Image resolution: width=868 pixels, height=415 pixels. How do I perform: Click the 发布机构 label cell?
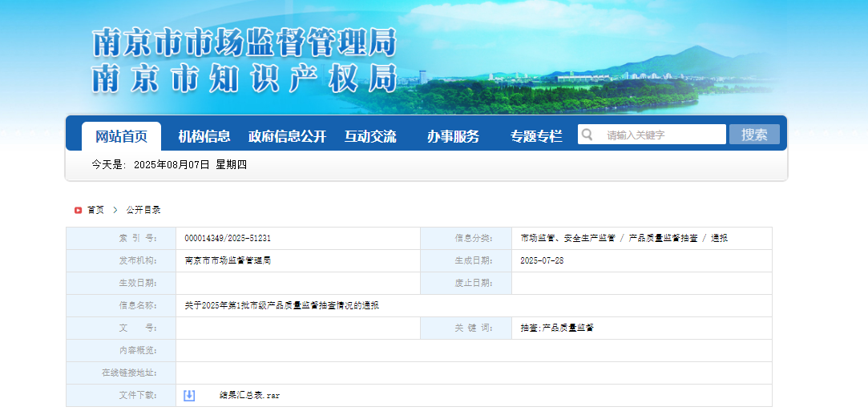pos(121,260)
